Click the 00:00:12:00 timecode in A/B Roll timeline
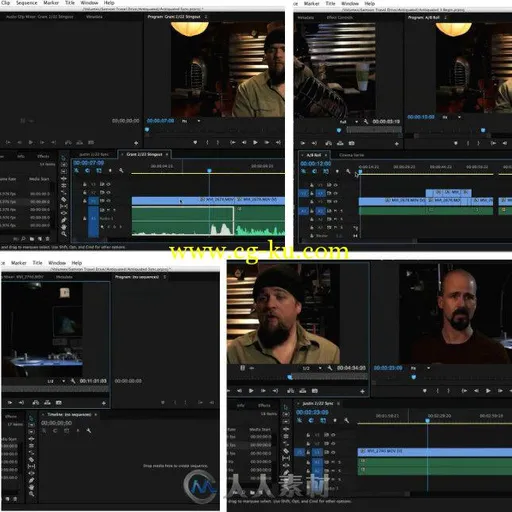512x512 pixels. click(x=315, y=163)
